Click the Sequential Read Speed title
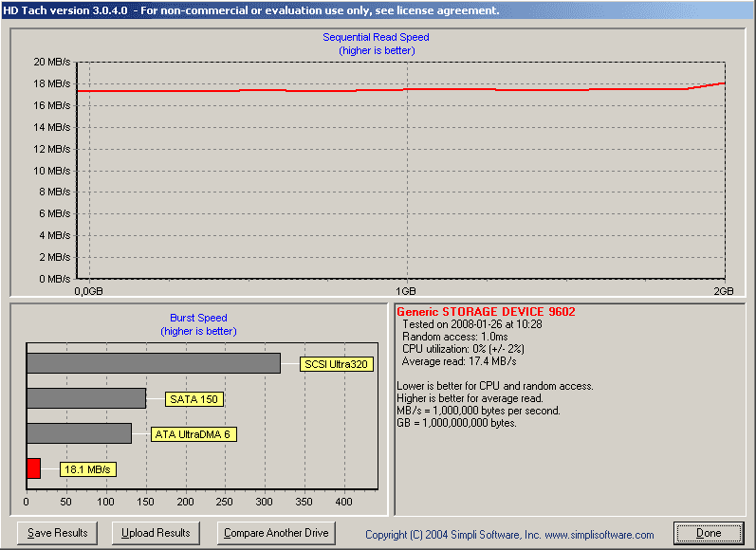The image size is (756, 550). tap(376, 37)
